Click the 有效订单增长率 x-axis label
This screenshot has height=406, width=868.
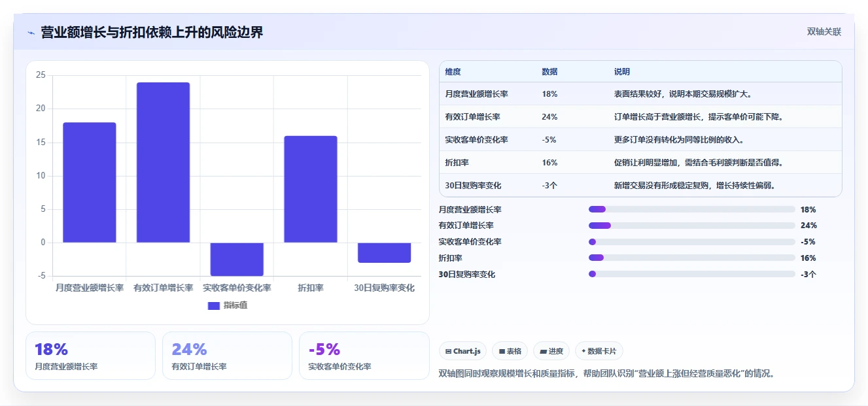coord(163,288)
